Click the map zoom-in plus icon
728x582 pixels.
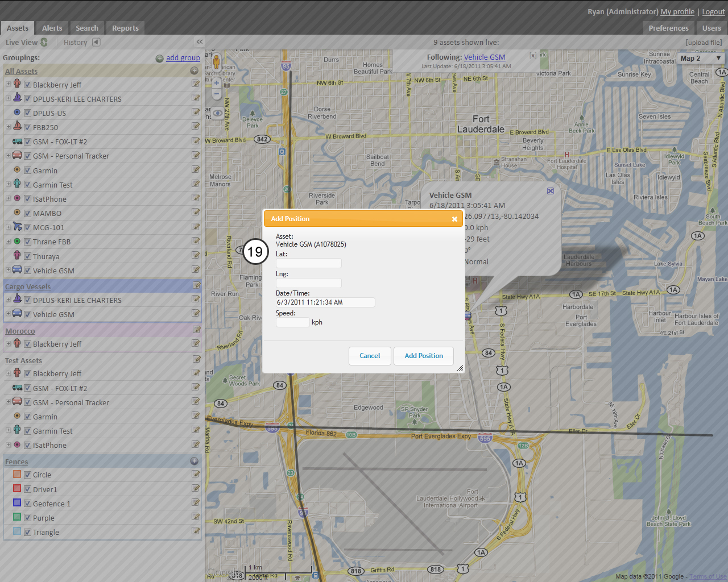pos(217,82)
